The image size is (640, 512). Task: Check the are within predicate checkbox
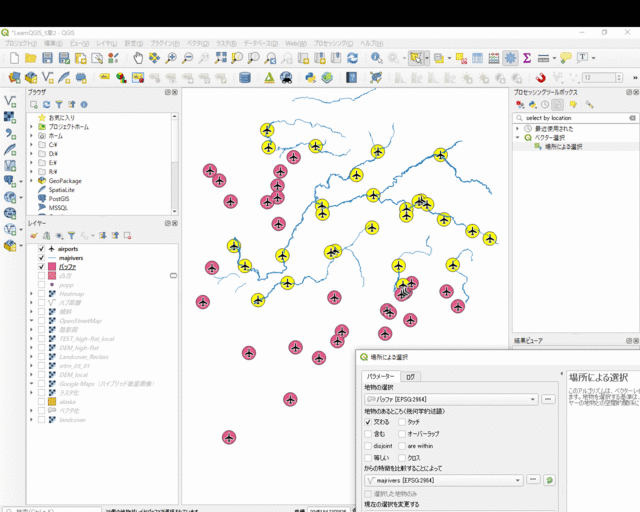[x=402, y=446]
